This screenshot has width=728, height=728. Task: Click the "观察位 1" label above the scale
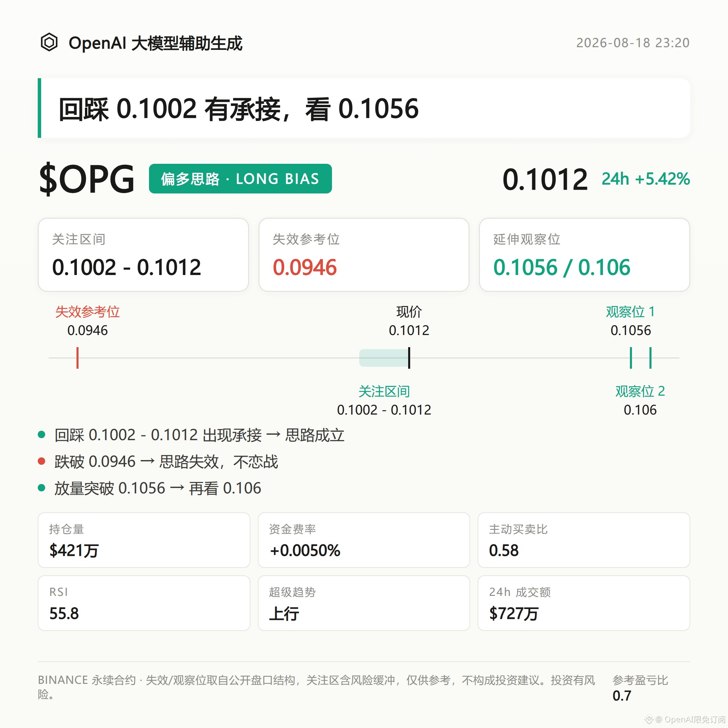pos(630,312)
